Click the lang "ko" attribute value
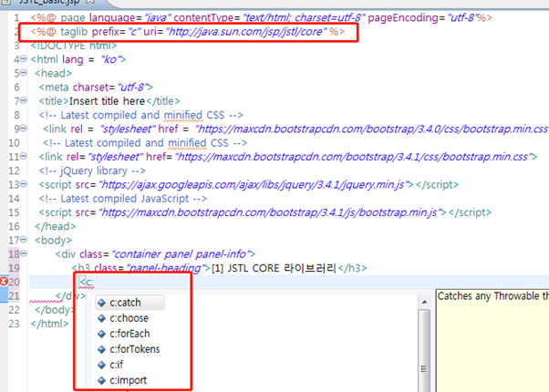Image resolution: width=549 pixels, height=392 pixels. pyautogui.click(x=110, y=59)
